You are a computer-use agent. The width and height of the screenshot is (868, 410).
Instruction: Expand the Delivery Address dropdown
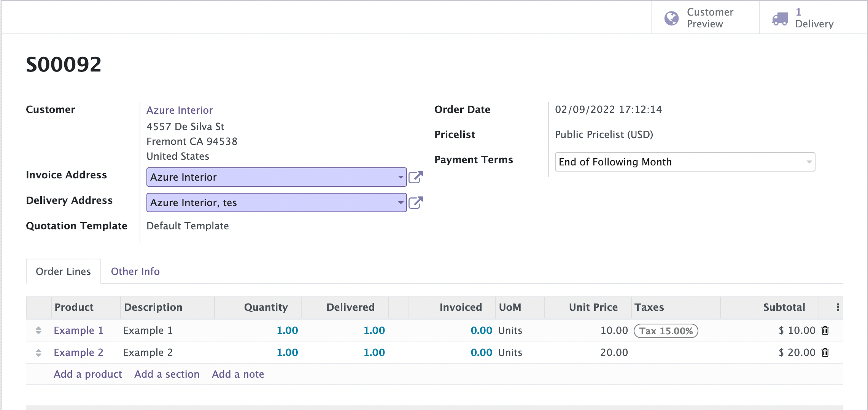click(x=400, y=203)
